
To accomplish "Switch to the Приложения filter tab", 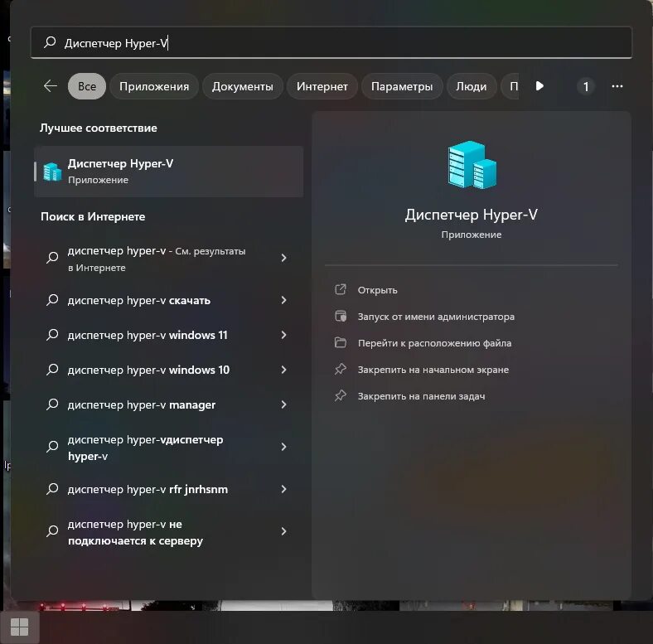I will pos(154,86).
